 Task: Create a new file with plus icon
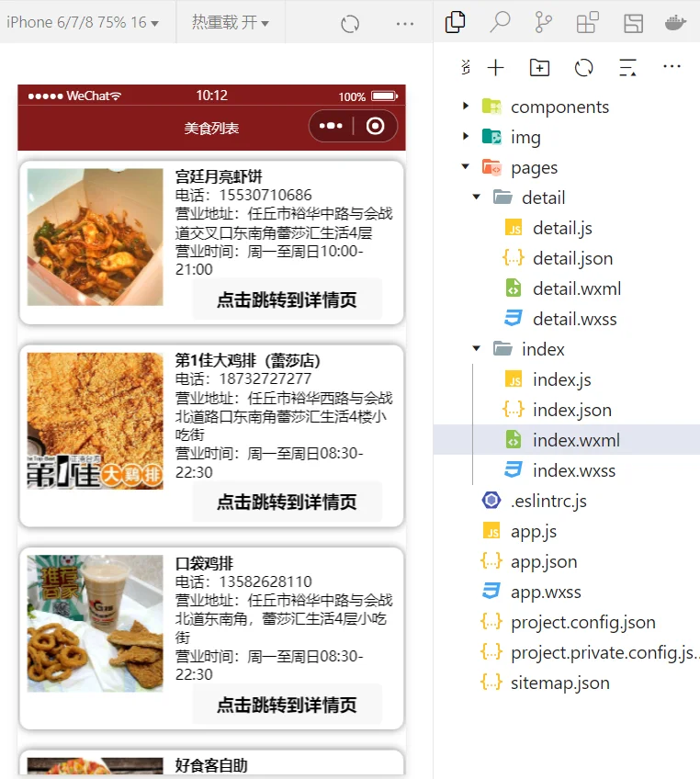tap(495, 68)
